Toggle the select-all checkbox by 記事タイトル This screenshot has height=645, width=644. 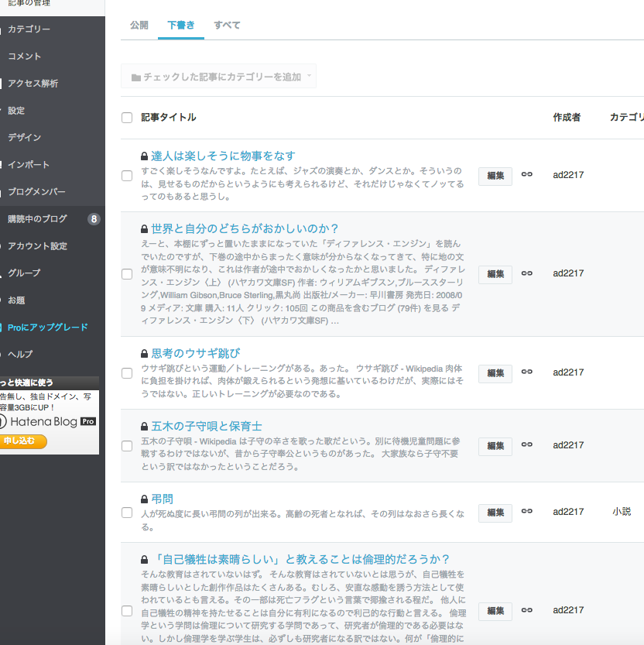pos(127,118)
